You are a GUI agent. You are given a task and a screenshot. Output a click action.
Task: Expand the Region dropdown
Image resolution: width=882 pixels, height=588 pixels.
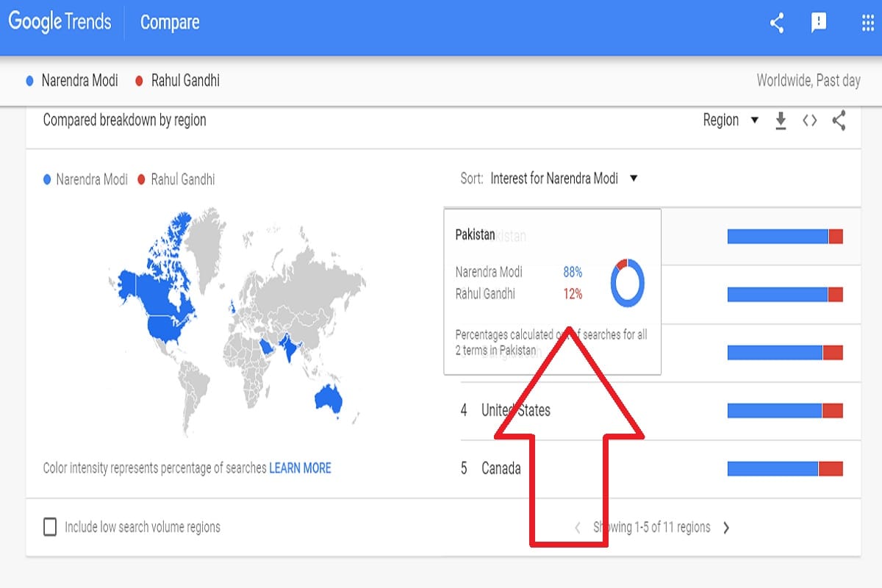tap(731, 121)
